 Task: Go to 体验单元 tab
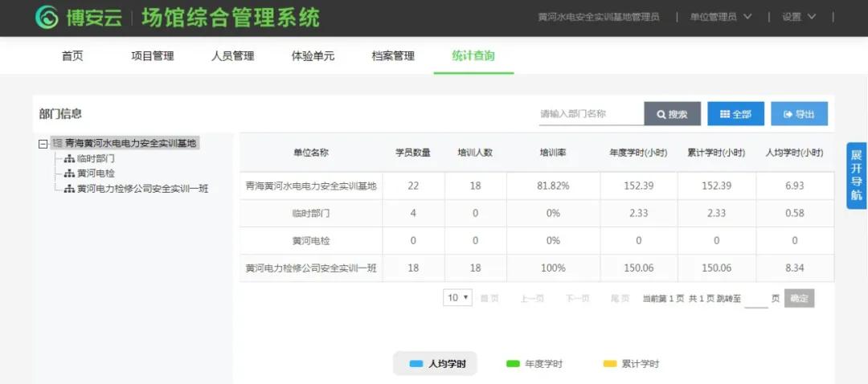[x=313, y=56]
